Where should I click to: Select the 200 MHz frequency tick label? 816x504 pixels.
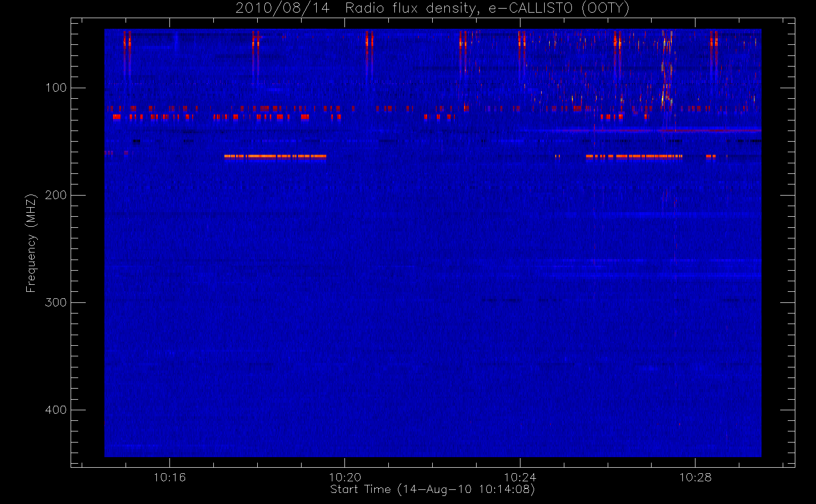(55, 195)
